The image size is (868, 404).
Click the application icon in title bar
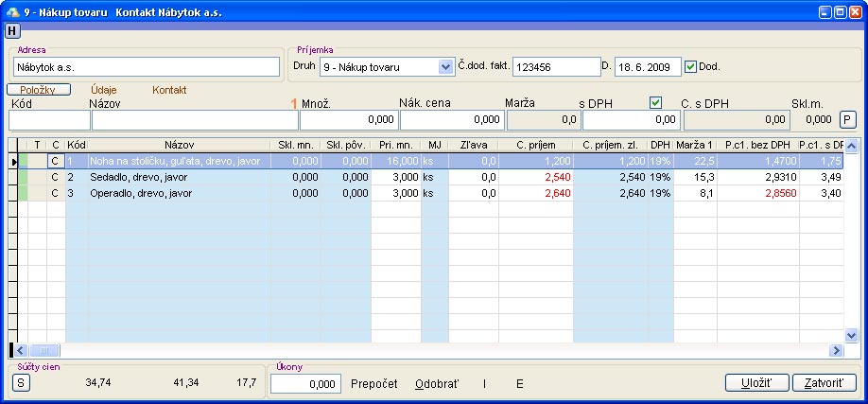coord(12,11)
